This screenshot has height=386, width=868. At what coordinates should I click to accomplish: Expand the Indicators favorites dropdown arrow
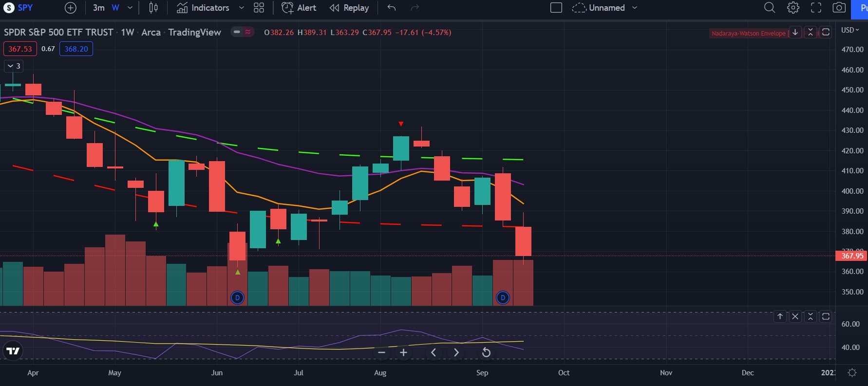[x=241, y=8]
